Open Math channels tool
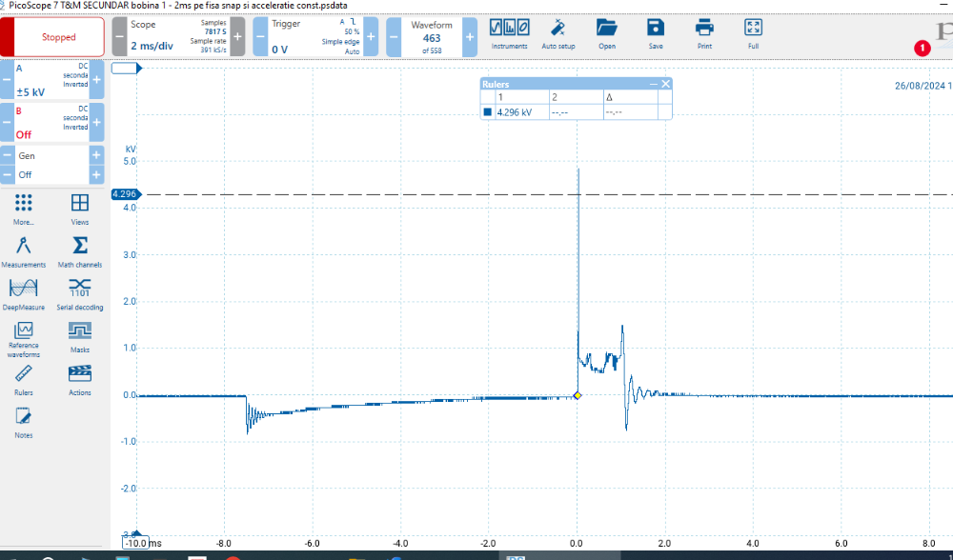This screenshot has height=560, width=953. [80, 251]
